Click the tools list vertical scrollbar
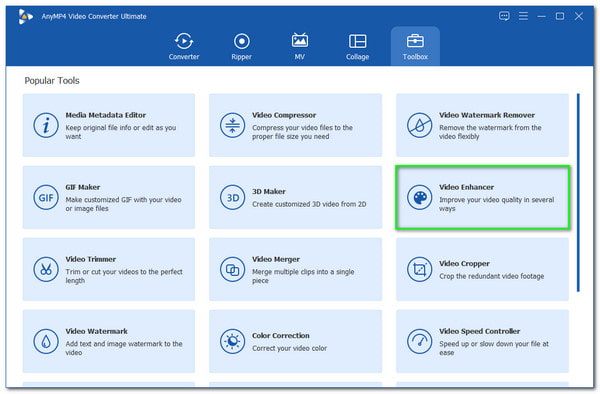This screenshot has width=600, height=394. 578,192
